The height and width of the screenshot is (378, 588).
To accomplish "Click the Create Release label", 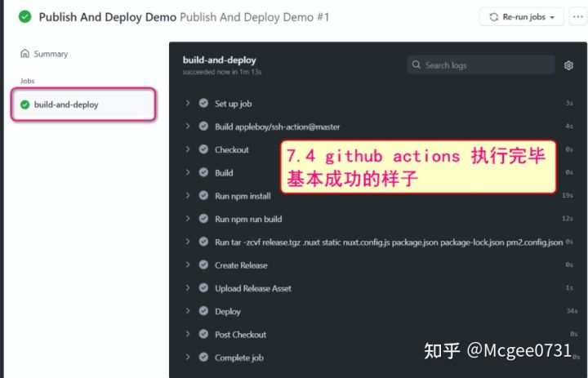I will pos(241,265).
